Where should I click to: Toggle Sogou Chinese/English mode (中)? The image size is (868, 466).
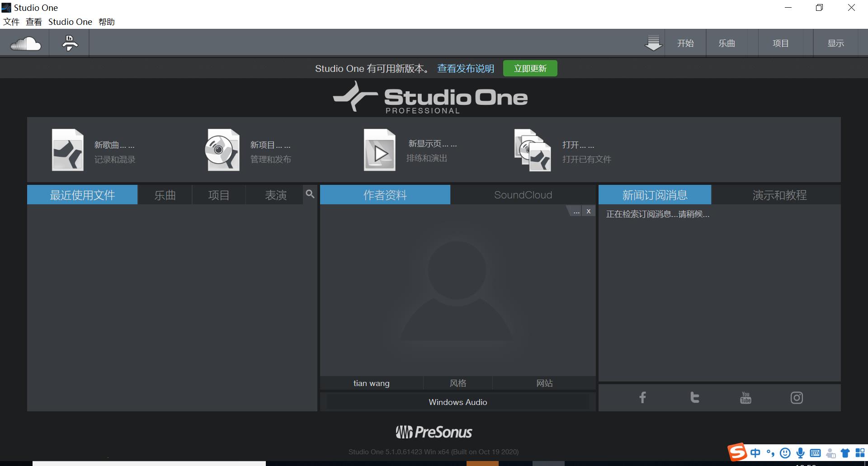click(755, 453)
